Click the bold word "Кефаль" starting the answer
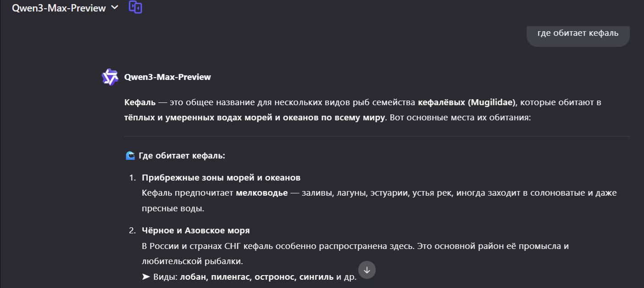The width and height of the screenshot is (644, 288). click(x=140, y=102)
